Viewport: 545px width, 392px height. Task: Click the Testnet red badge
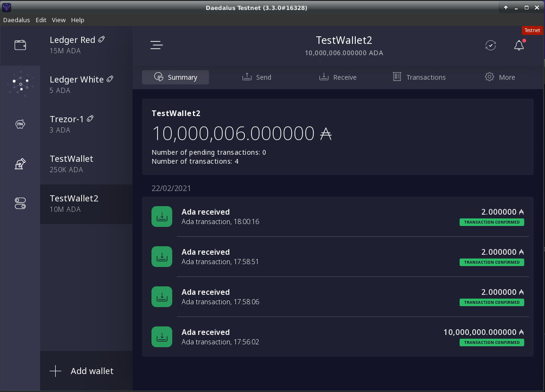[532, 30]
